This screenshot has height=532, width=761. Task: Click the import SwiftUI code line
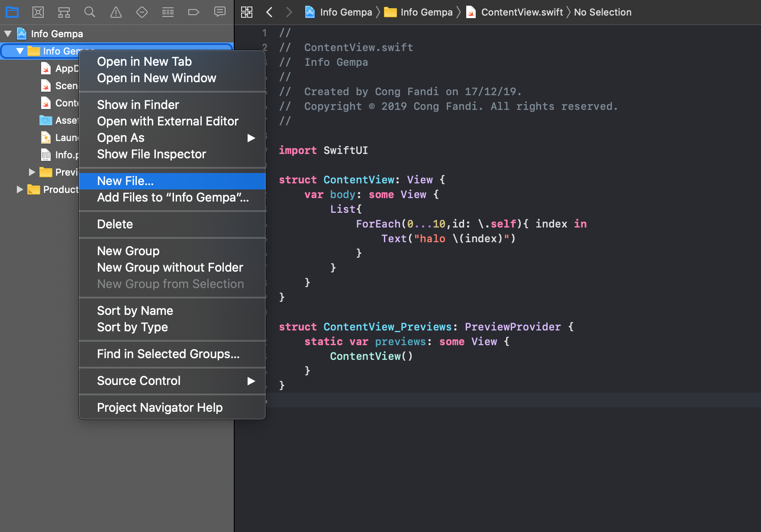[323, 151]
